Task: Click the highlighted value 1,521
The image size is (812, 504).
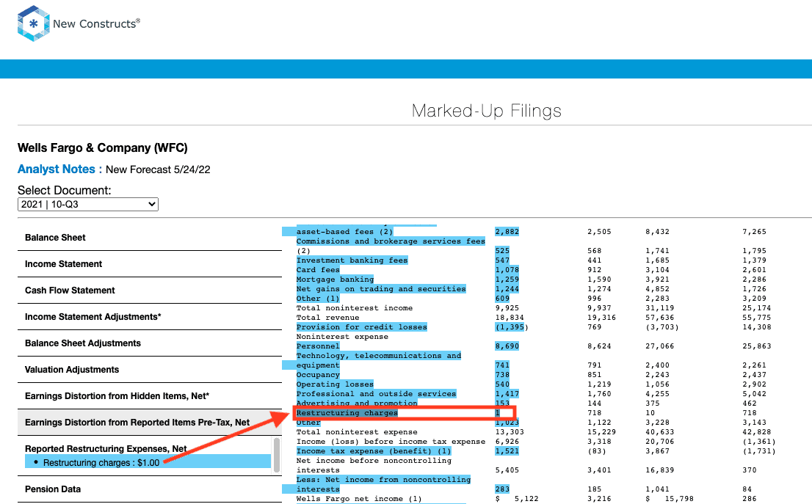Action: coord(507,451)
